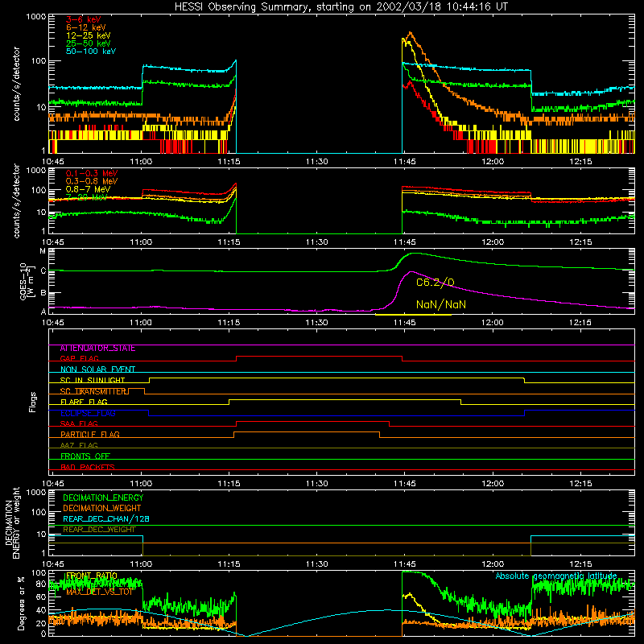Pick the FRONTS_OFF flag label
Image resolution: width=644 pixels, height=644 pixels.
[x=85, y=456]
